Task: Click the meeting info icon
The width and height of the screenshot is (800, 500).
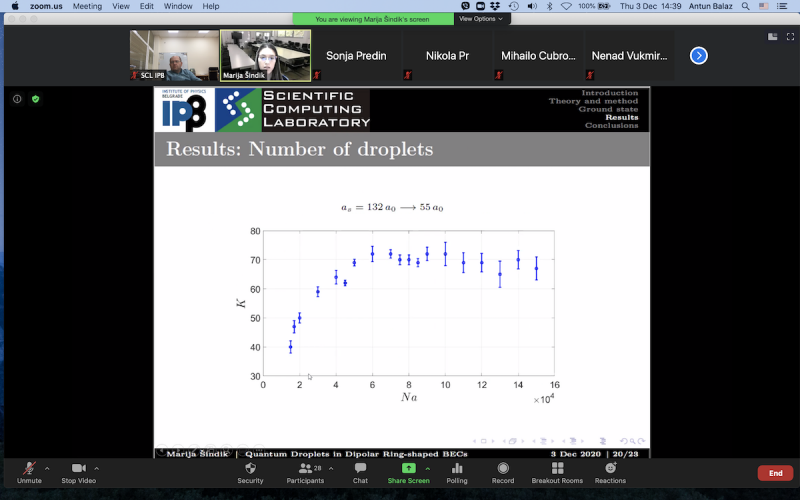Action: tap(17, 99)
